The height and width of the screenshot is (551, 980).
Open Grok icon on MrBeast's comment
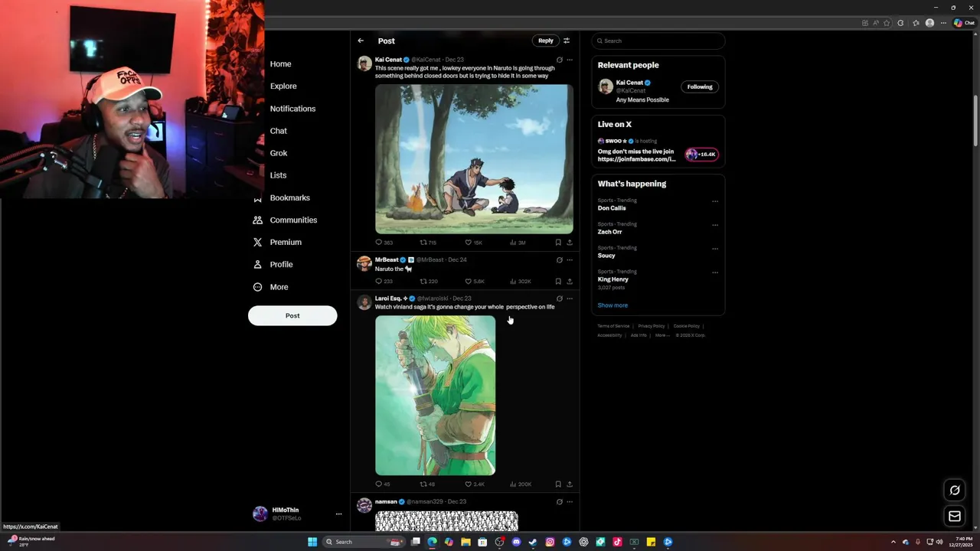559,260
